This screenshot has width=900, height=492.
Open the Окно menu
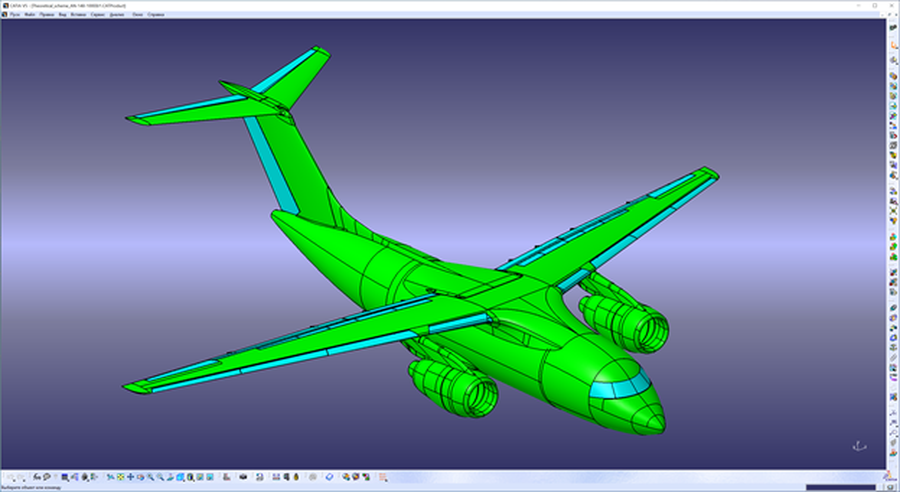(138, 14)
